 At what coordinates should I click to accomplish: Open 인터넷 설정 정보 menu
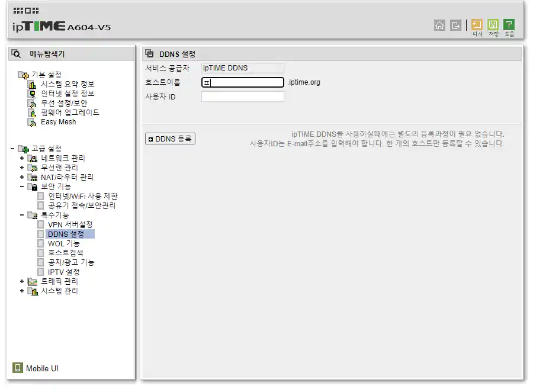click(x=68, y=94)
